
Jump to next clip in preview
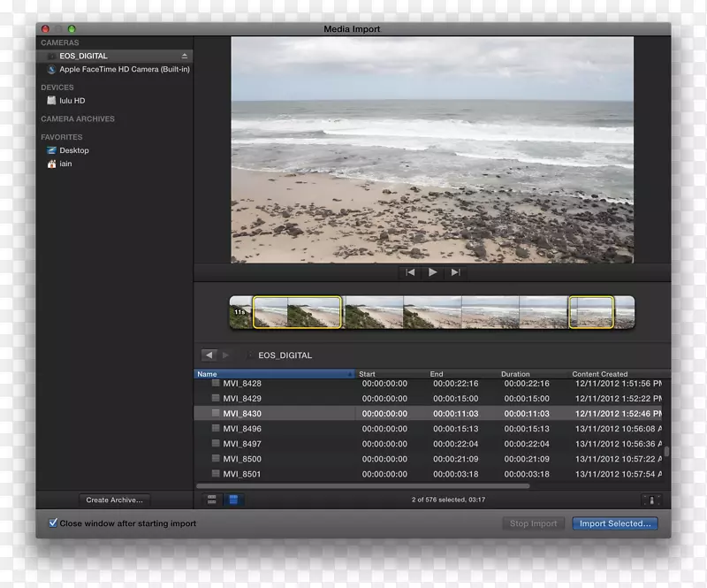pos(455,272)
